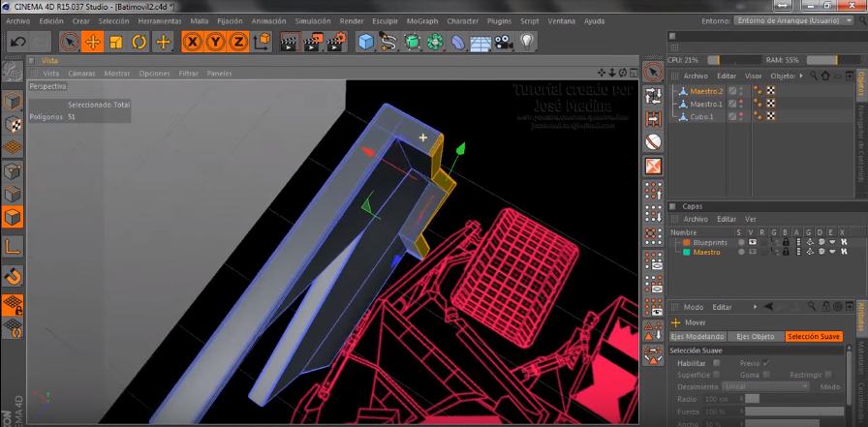This screenshot has width=868, height=427.
Task: Add a Cube primitive object
Action: (365, 42)
